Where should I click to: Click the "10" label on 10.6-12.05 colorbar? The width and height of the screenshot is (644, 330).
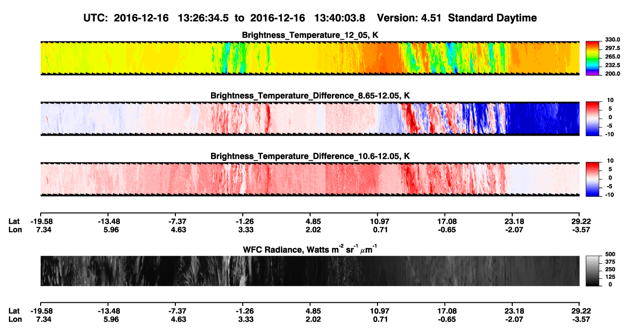(x=609, y=161)
